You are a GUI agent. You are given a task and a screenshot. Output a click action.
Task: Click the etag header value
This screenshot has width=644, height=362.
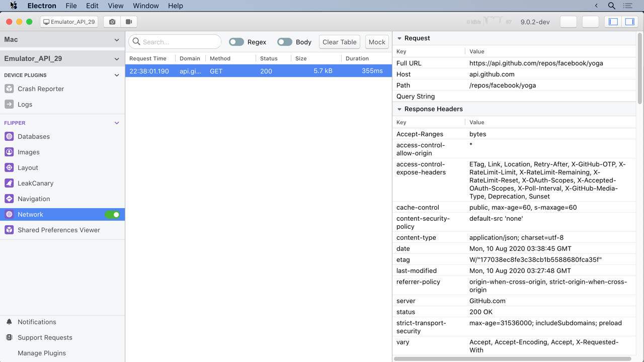point(536,259)
